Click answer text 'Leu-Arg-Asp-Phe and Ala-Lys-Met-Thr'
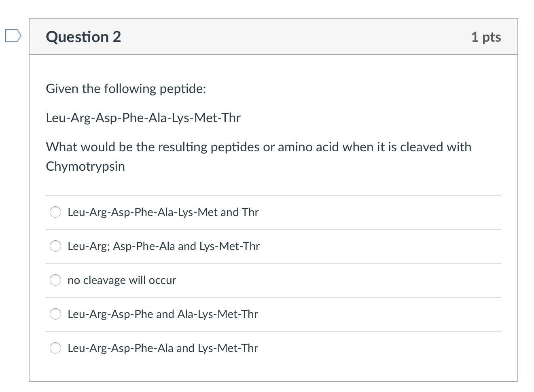The width and height of the screenshot is (534, 392). tap(163, 314)
